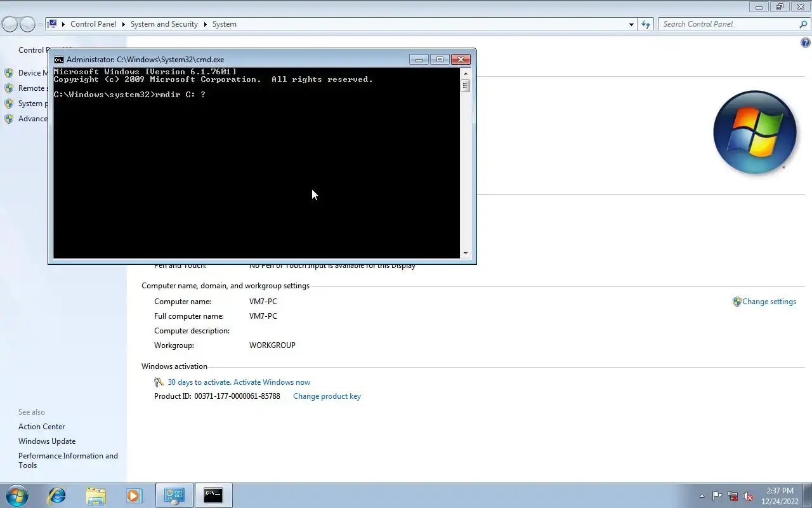Click shield icon beside Advanced settings
Image resolution: width=812 pixels, height=508 pixels.
click(9, 119)
